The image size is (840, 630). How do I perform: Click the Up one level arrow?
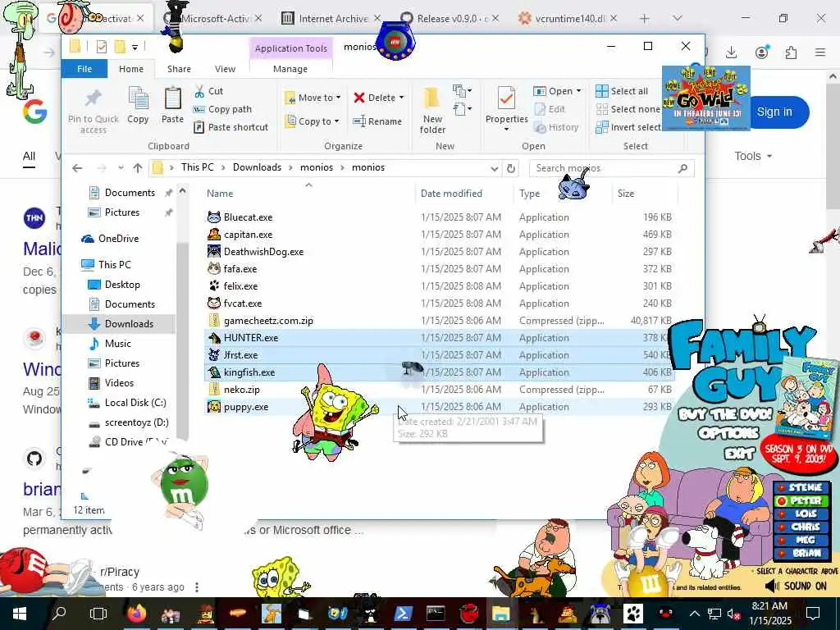138,168
